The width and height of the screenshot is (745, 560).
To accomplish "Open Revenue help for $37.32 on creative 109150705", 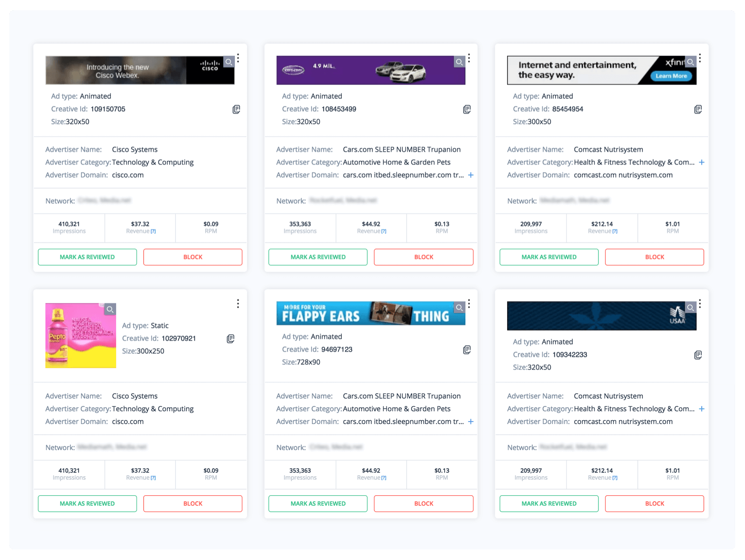I will pyautogui.click(x=153, y=232).
